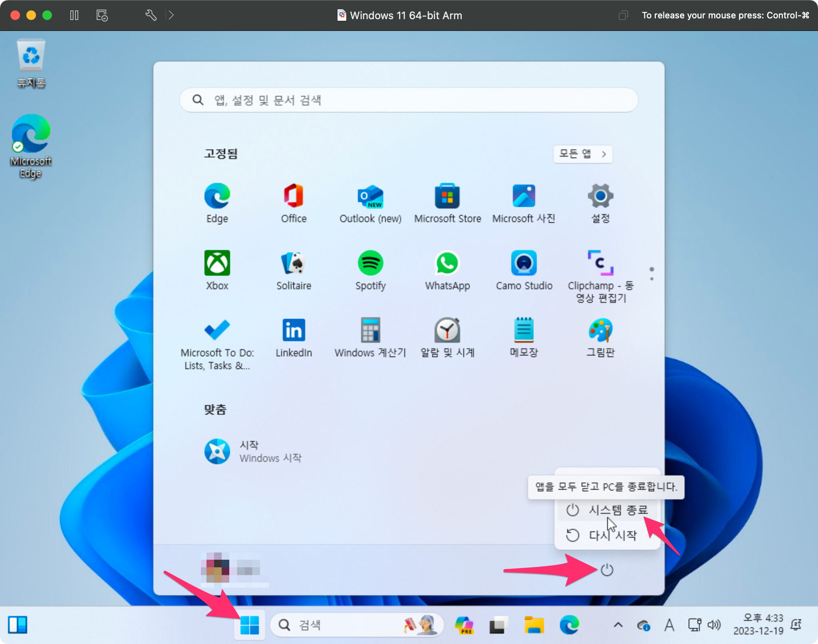Click the language indicator A in tray

(x=669, y=625)
